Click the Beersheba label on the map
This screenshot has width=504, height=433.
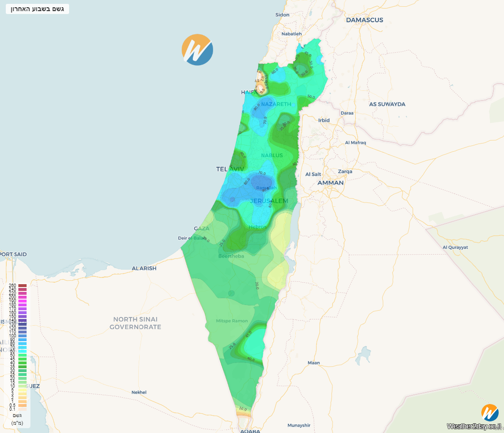tap(231, 256)
